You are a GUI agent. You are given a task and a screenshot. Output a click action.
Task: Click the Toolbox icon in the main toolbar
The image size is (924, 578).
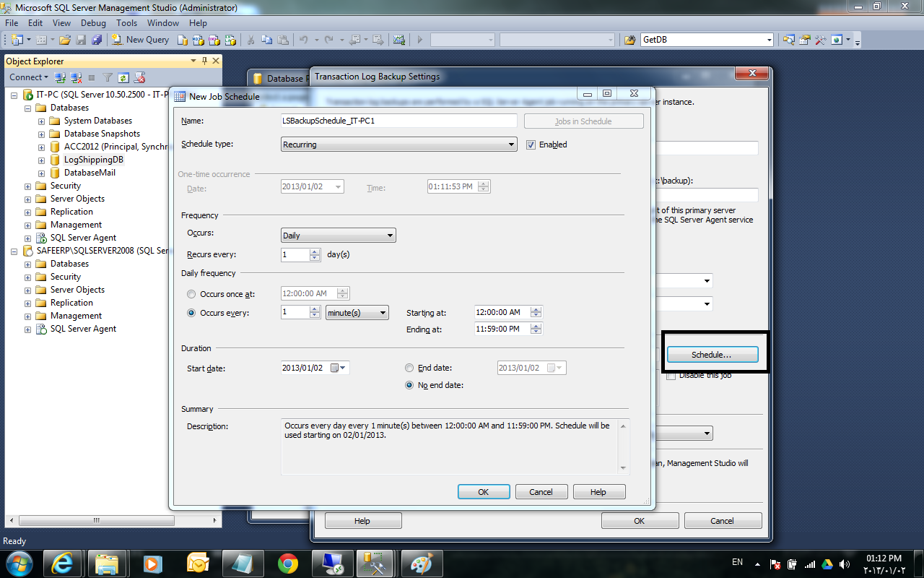(820, 40)
